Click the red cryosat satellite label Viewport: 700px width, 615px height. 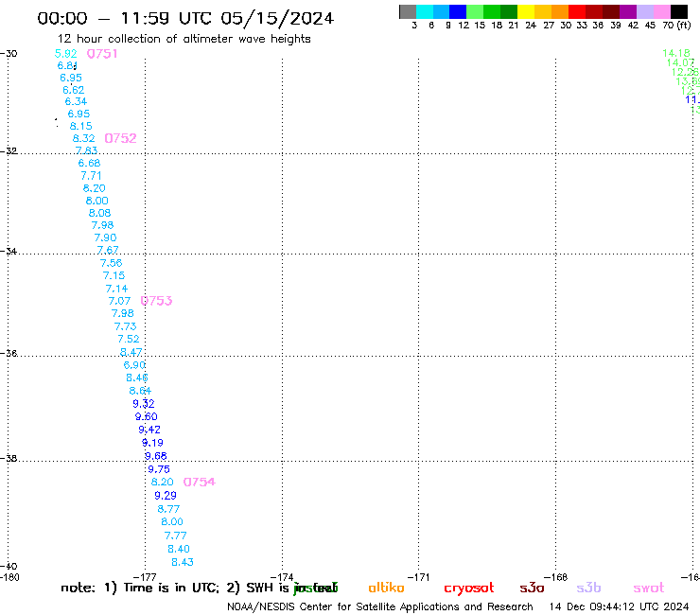click(469, 589)
